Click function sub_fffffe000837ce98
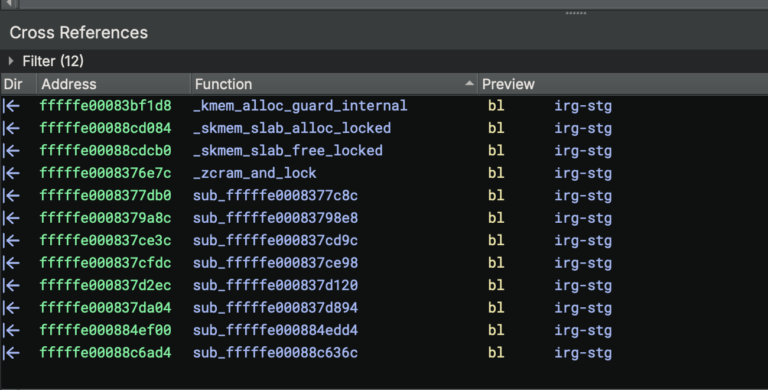This screenshot has height=390, width=768. (275, 263)
